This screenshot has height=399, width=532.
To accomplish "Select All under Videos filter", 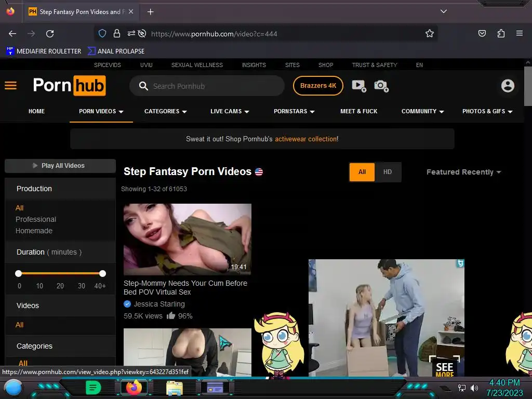I will tap(19, 325).
